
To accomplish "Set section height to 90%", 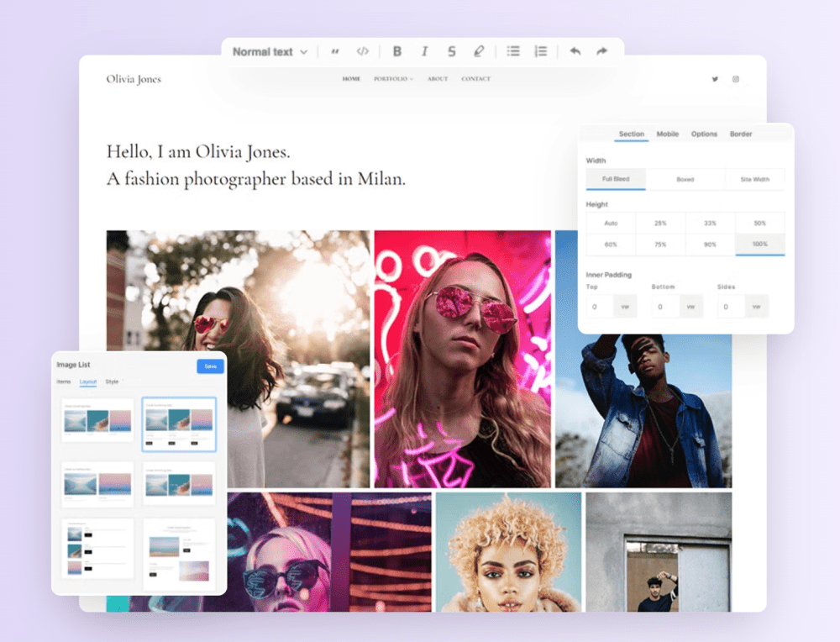I will coord(710,245).
